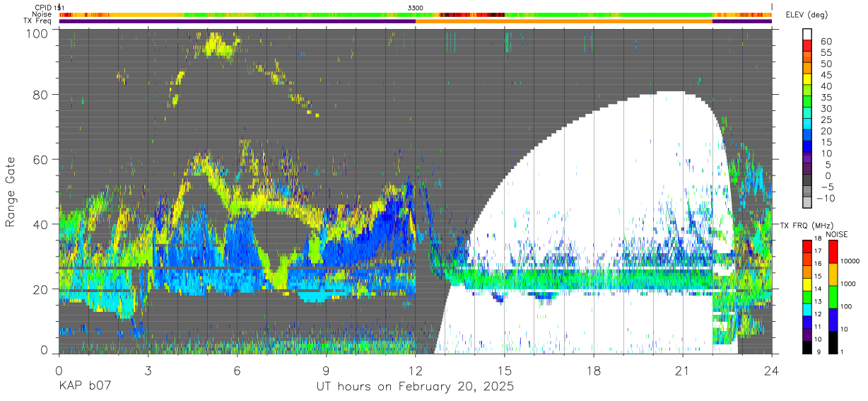Pick the yellow swatch in ELEV colorbar

pyautogui.click(x=807, y=79)
